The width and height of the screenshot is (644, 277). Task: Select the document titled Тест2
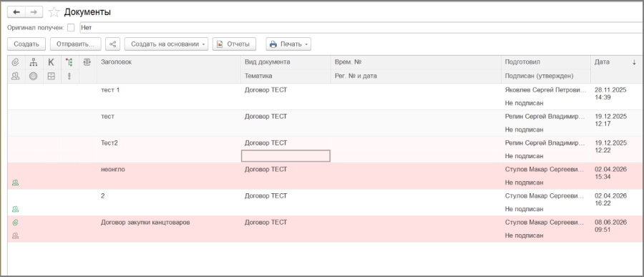(x=109, y=143)
